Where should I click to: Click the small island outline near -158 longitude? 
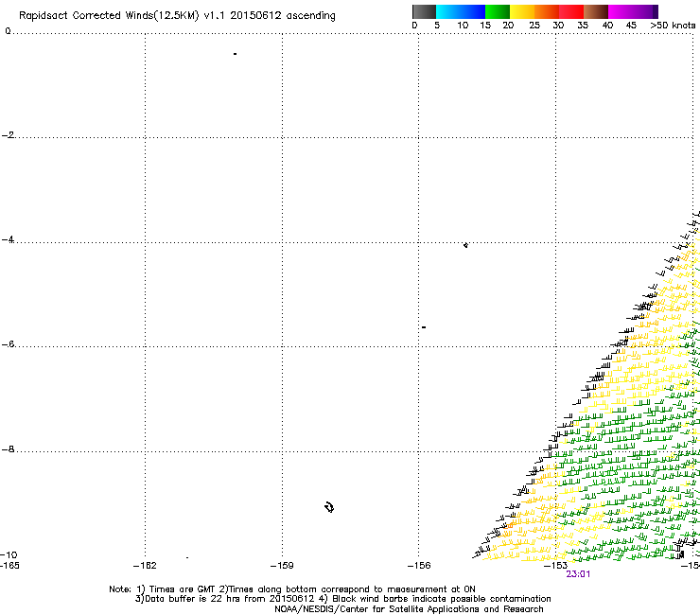tap(329, 507)
